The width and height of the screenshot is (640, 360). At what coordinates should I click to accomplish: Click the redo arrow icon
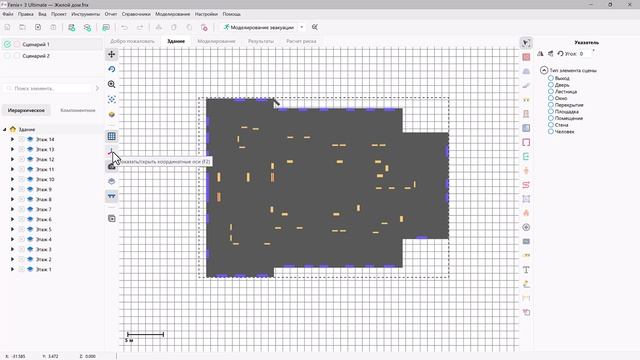click(140, 27)
